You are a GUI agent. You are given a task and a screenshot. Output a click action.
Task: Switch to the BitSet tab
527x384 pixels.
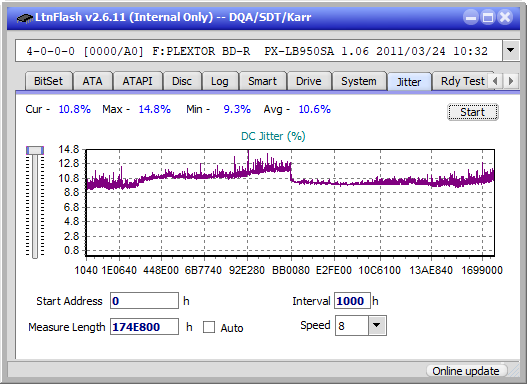48,81
